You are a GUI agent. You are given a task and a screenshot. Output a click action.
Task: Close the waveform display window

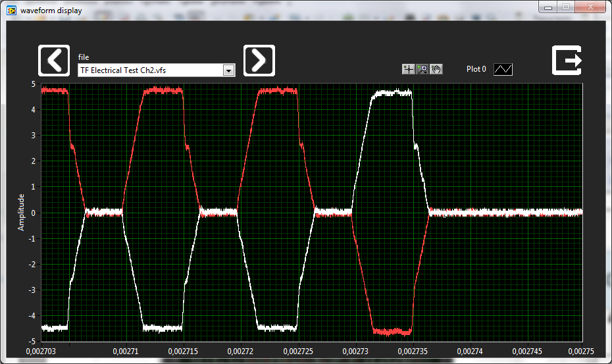click(590, 7)
